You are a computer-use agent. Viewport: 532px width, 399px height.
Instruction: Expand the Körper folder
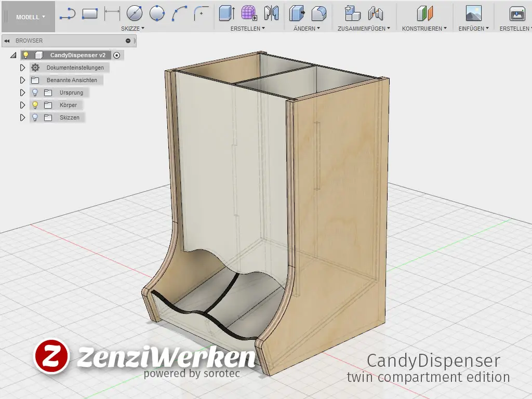click(x=22, y=105)
